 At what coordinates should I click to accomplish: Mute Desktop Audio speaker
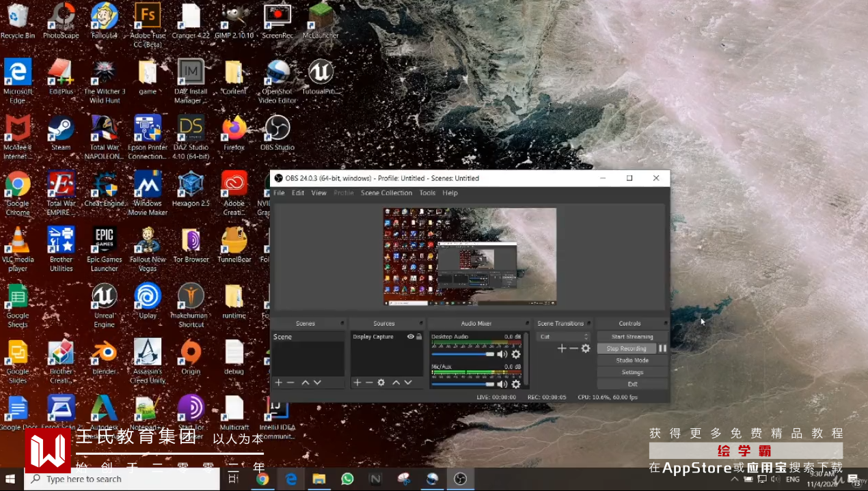[x=502, y=354]
